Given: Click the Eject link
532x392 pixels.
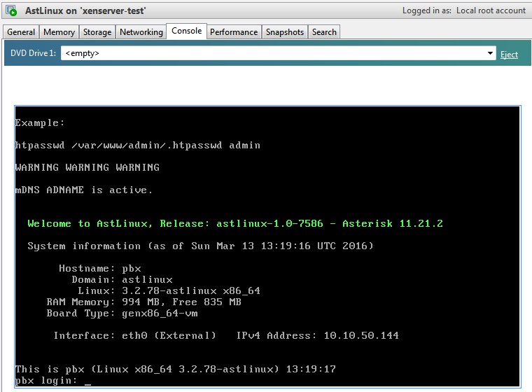Looking at the screenshot, I should pyautogui.click(x=509, y=55).
